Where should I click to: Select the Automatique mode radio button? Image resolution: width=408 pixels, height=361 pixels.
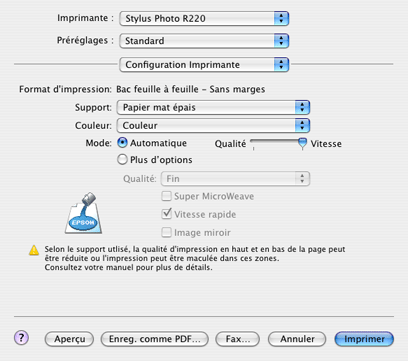tap(122, 143)
